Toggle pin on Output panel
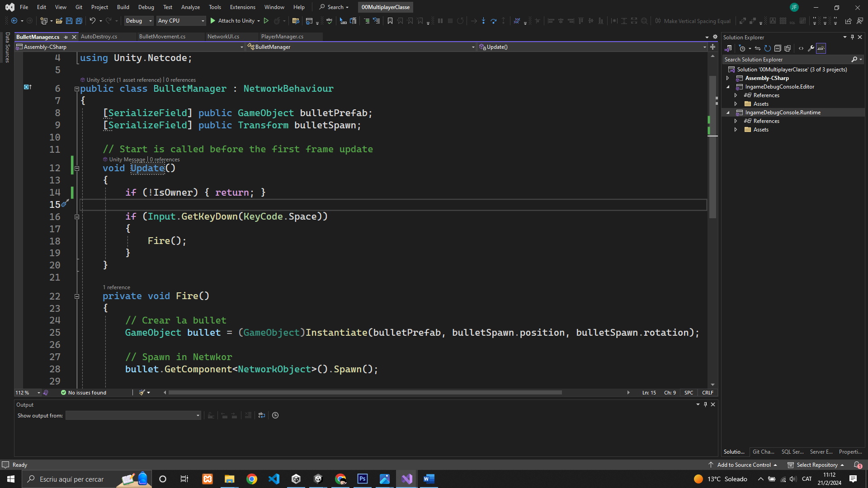The height and width of the screenshot is (488, 868). pyautogui.click(x=705, y=404)
